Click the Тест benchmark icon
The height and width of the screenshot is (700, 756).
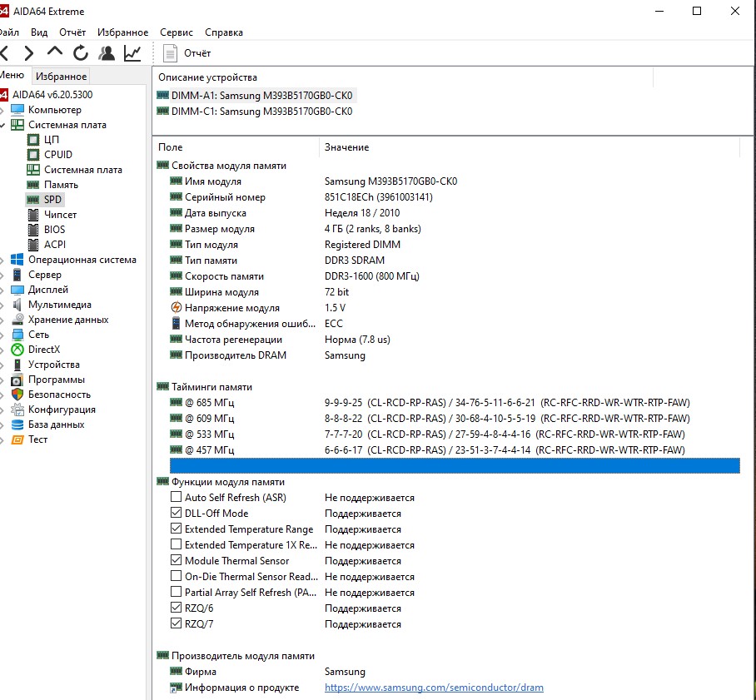click(17, 439)
